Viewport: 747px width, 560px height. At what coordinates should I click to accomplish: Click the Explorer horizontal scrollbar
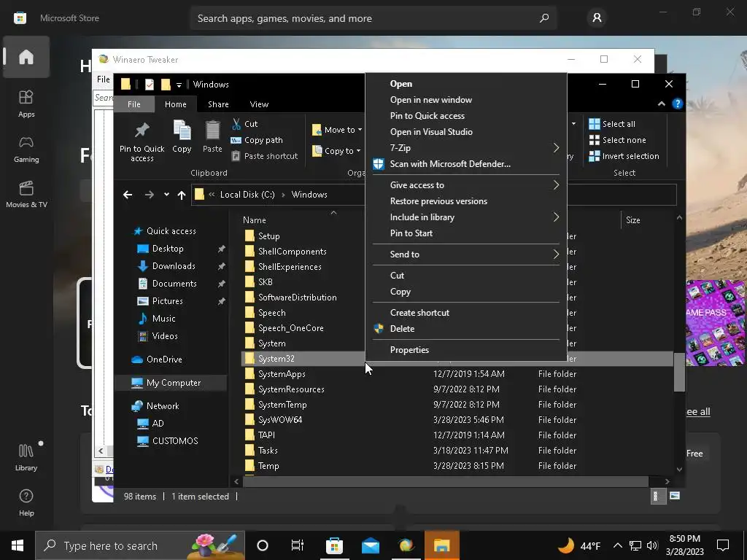[x=446, y=481]
